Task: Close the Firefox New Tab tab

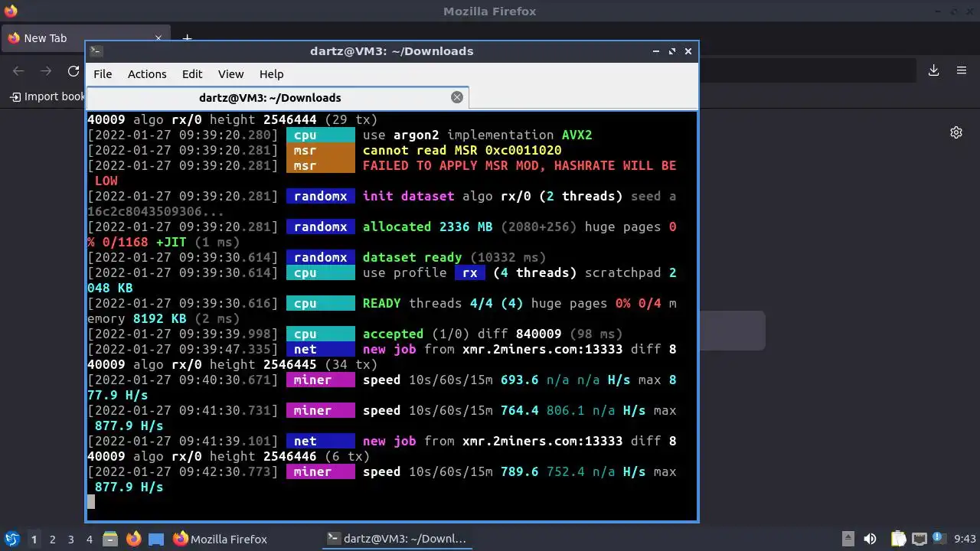Action: pos(159,38)
